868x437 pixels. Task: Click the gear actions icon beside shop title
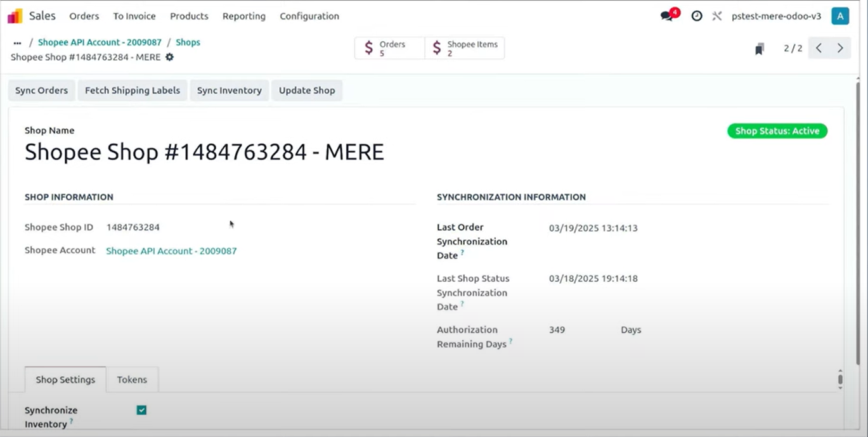click(x=169, y=57)
